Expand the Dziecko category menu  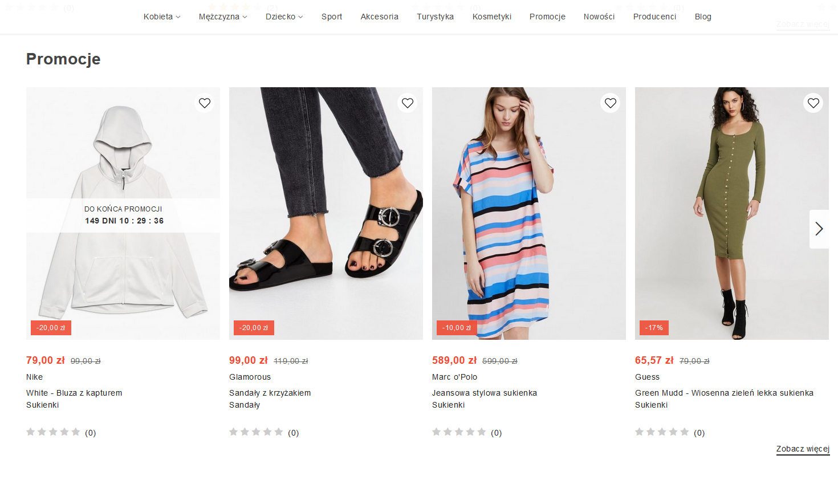click(x=284, y=17)
